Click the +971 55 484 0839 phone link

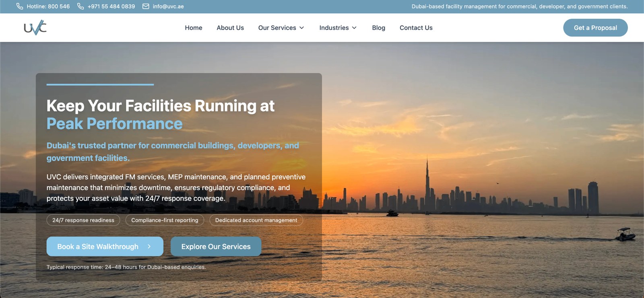click(x=106, y=6)
